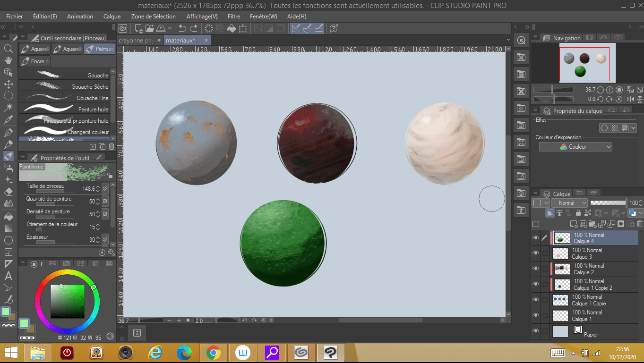Image resolution: width=644 pixels, height=363 pixels.
Task: Hide the Calque 3 layer
Action: [x=535, y=253]
